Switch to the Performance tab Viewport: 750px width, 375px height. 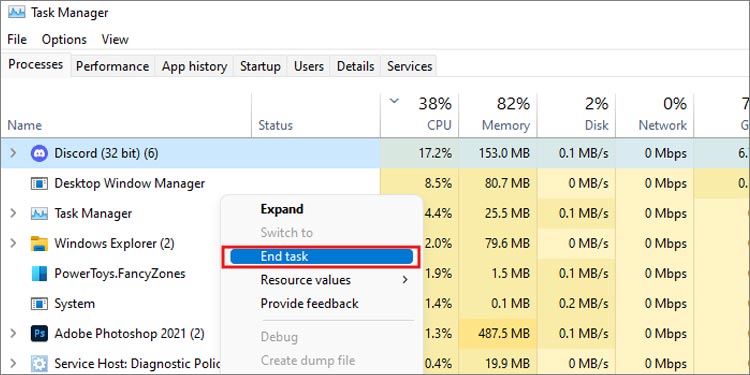point(112,66)
